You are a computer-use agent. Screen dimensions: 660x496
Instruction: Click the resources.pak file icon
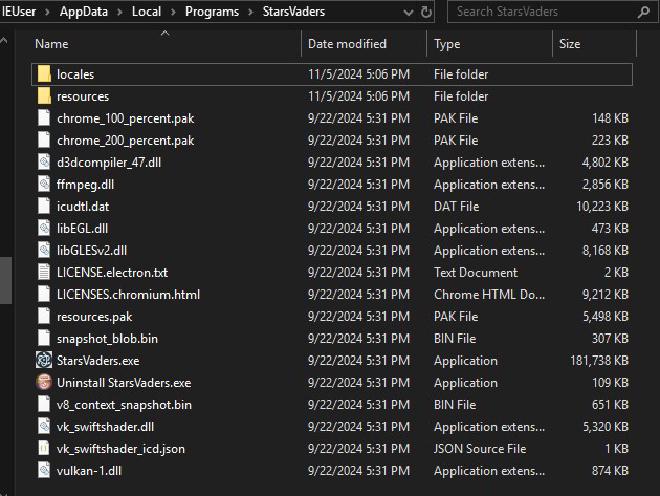point(44,316)
